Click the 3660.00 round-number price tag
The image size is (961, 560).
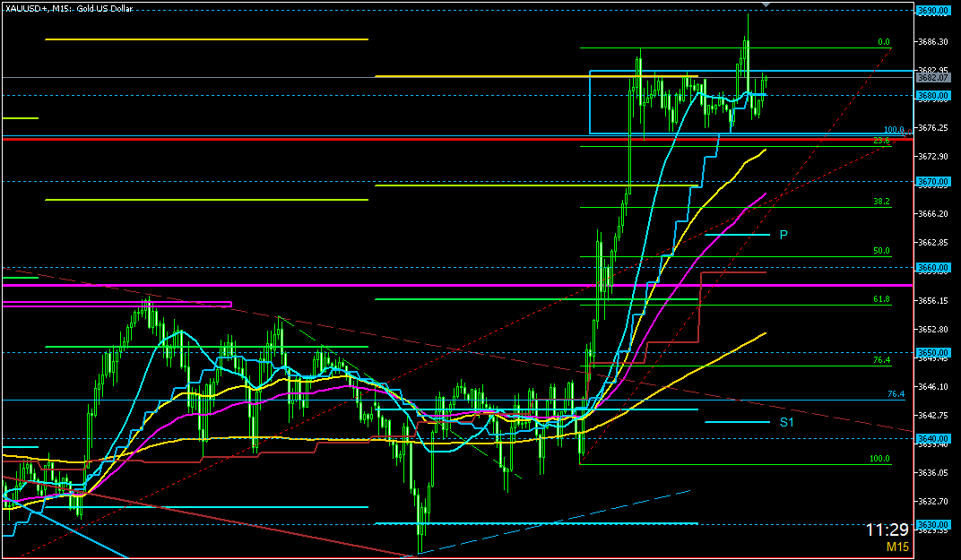[x=933, y=268]
